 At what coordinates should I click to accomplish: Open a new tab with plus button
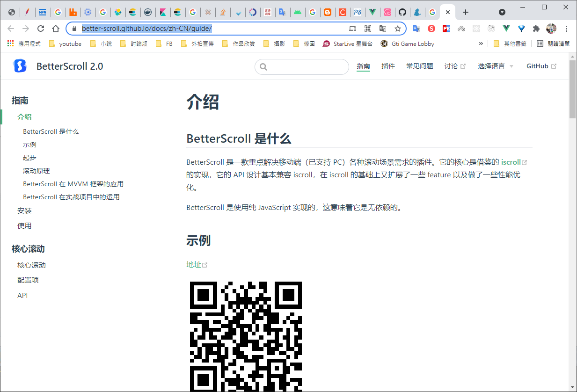point(465,12)
